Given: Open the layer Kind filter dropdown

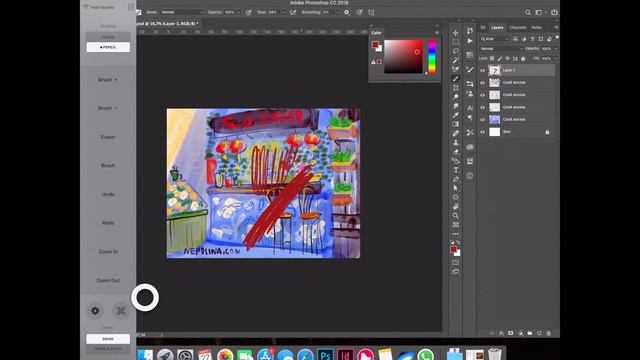Looking at the screenshot, I should click(x=494, y=39).
